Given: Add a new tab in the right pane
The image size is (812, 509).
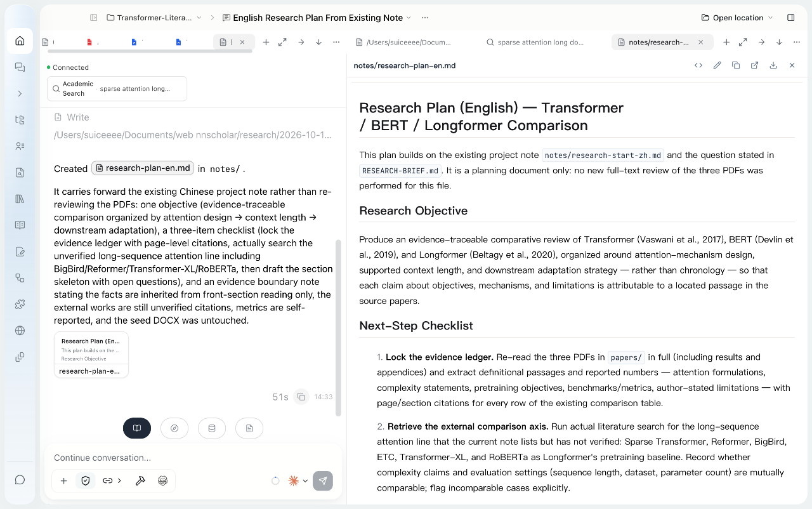Looking at the screenshot, I should [726, 43].
